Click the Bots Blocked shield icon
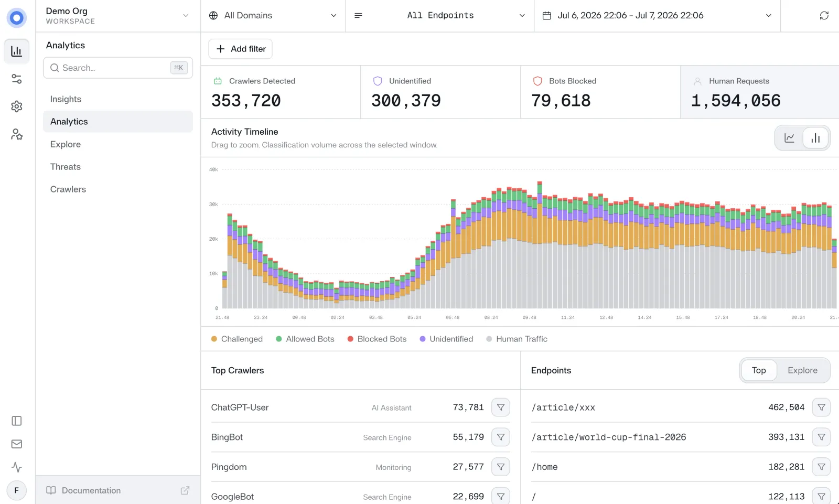Screen dimensions: 839x504 pyautogui.click(x=537, y=81)
